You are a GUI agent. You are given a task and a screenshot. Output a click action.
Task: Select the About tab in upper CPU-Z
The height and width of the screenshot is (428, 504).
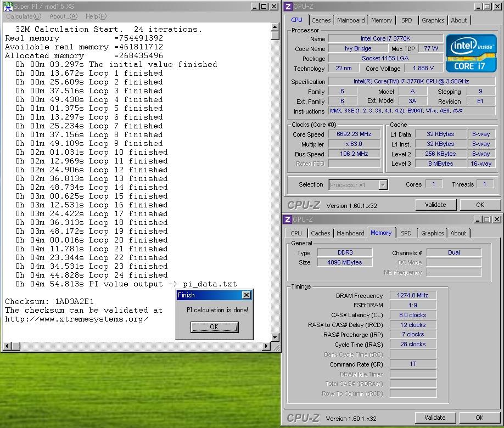[x=458, y=20]
